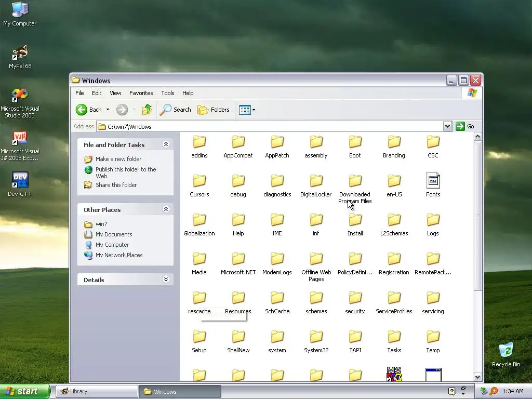Toggle the Folders pane button
The image size is (532, 399).
[214, 110]
